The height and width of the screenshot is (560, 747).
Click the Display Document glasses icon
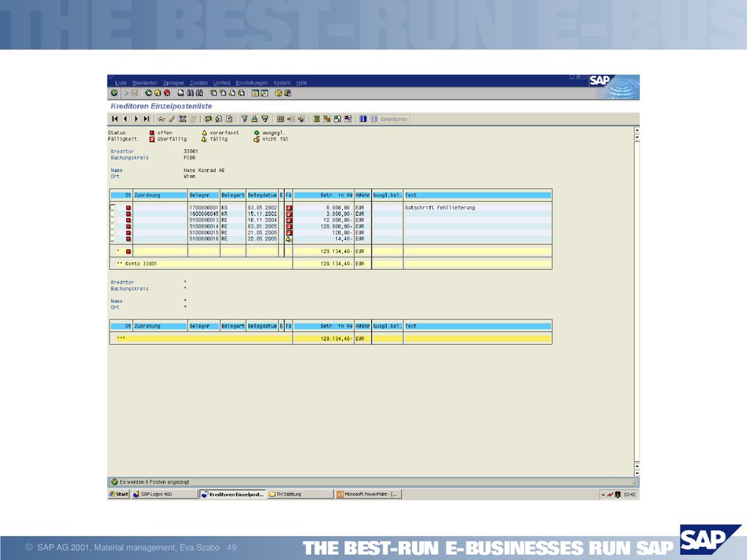[161, 119]
